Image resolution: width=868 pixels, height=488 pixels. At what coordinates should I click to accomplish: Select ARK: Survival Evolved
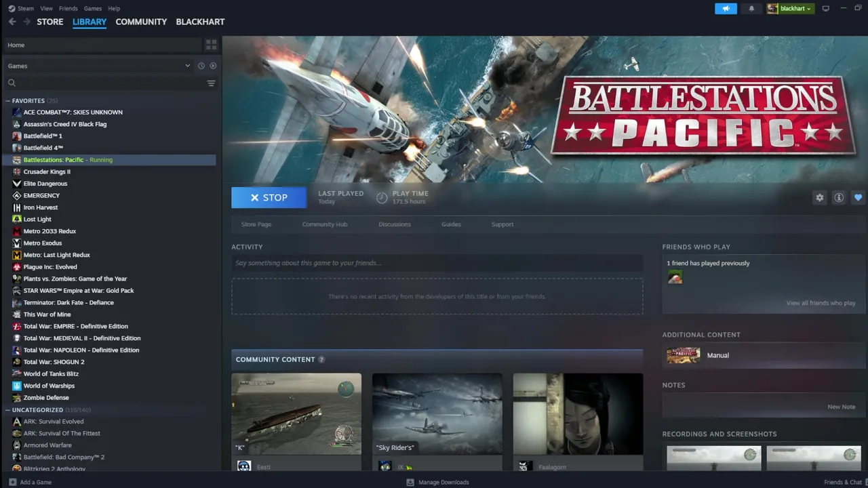pyautogui.click(x=54, y=422)
